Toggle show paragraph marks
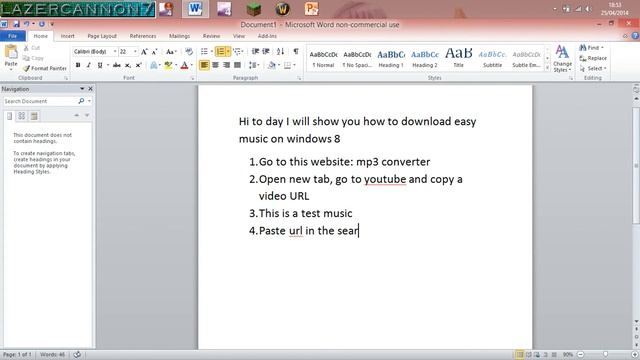The image size is (640, 360). (x=296, y=51)
